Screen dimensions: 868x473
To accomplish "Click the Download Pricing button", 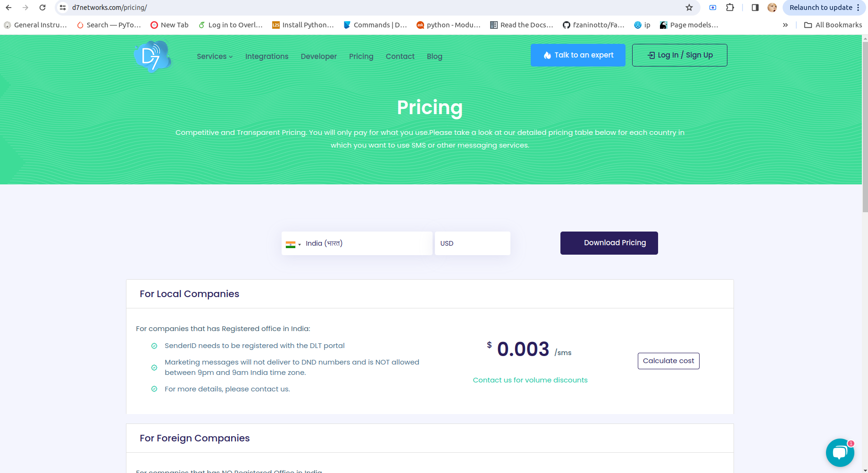I will pyautogui.click(x=609, y=243).
